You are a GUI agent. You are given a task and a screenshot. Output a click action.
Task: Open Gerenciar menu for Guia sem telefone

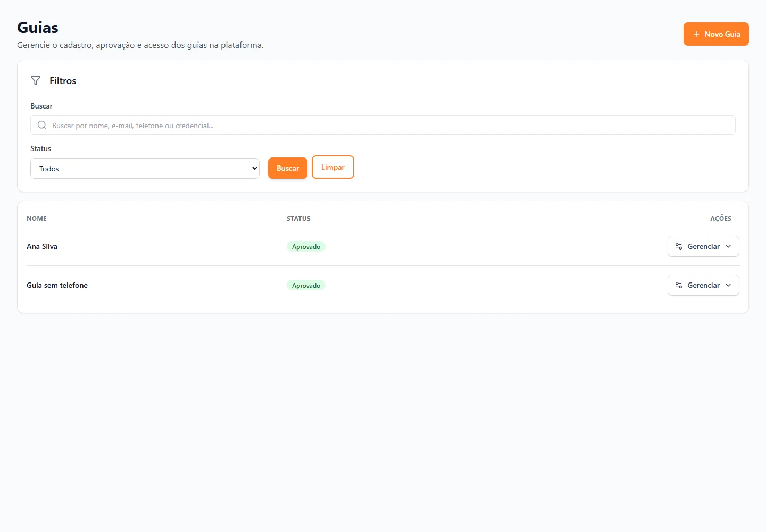(x=703, y=285)
